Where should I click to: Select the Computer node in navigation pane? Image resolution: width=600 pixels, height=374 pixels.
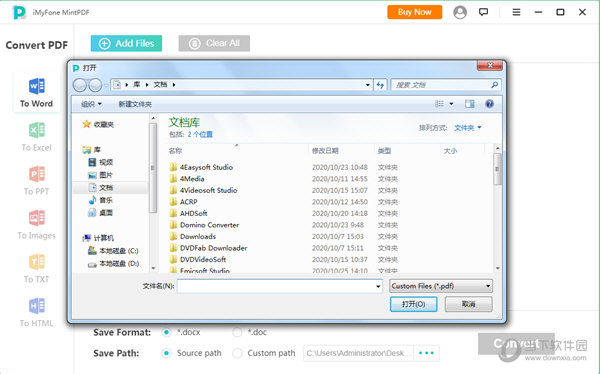pos(98,238)
